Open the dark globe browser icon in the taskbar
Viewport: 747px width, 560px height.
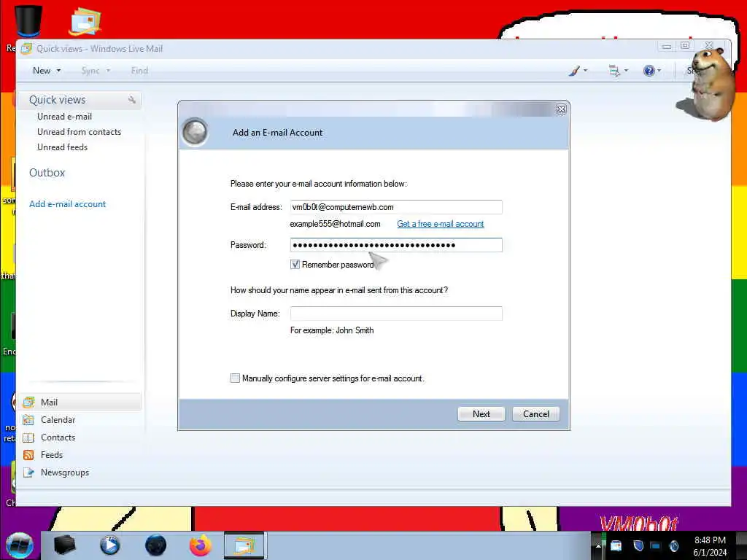155,545
